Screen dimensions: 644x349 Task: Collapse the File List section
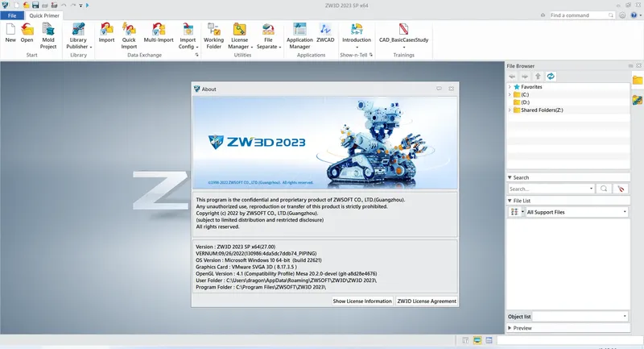510,201
